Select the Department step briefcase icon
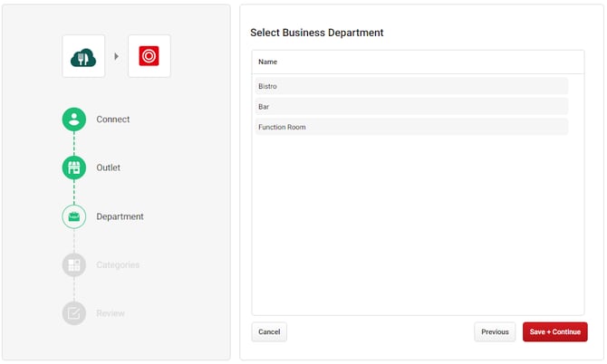Viewport: 607px width, 364px height. (x=74, y=216)
